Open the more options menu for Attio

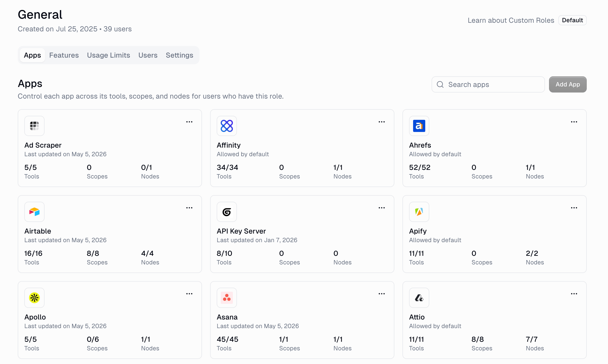pyautogui.click(x=574, y=294)
